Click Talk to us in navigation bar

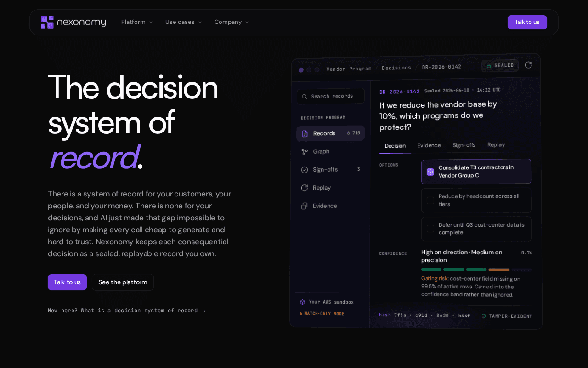tap(527, 22)
